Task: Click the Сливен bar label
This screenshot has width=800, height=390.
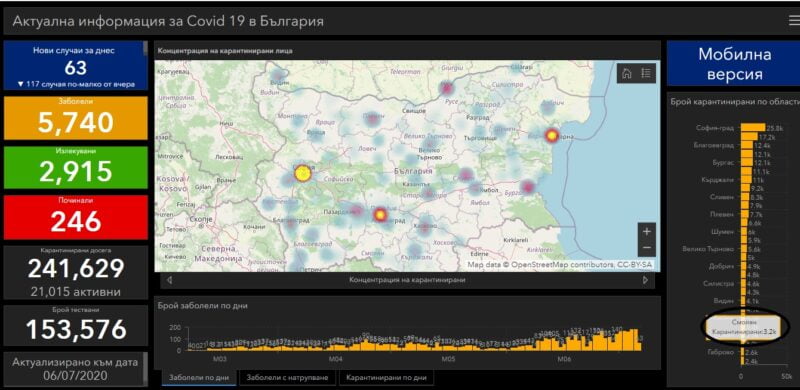Action: pyautogui.click(x=722, y=197)
